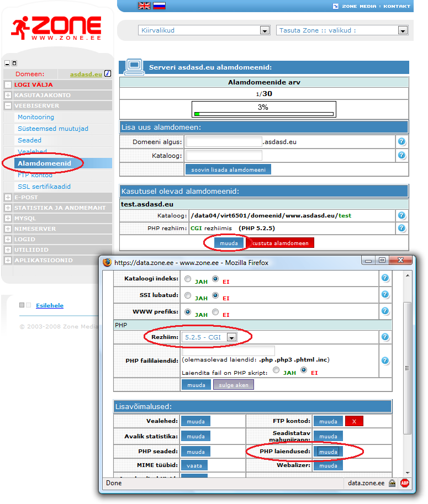The image size is (428, 504).
Task: Click the security lock icon in status bar
Action: [x=392, y=483]
